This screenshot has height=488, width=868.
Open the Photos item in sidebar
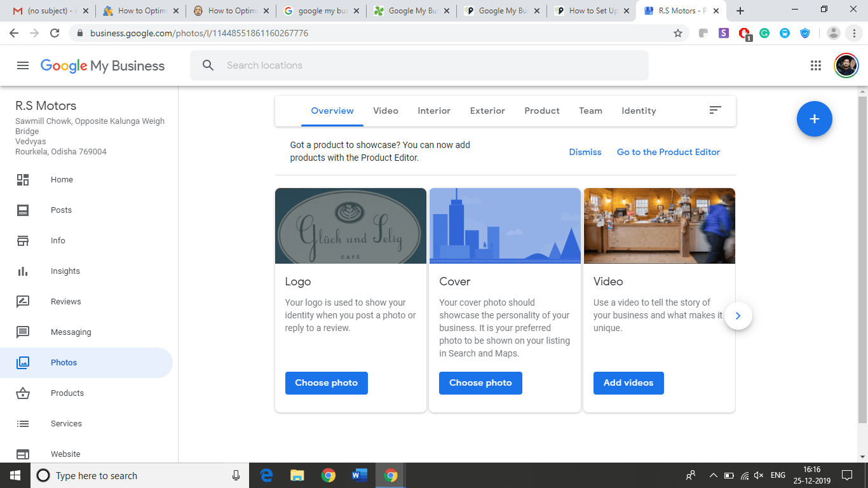[x=86, y=363]
